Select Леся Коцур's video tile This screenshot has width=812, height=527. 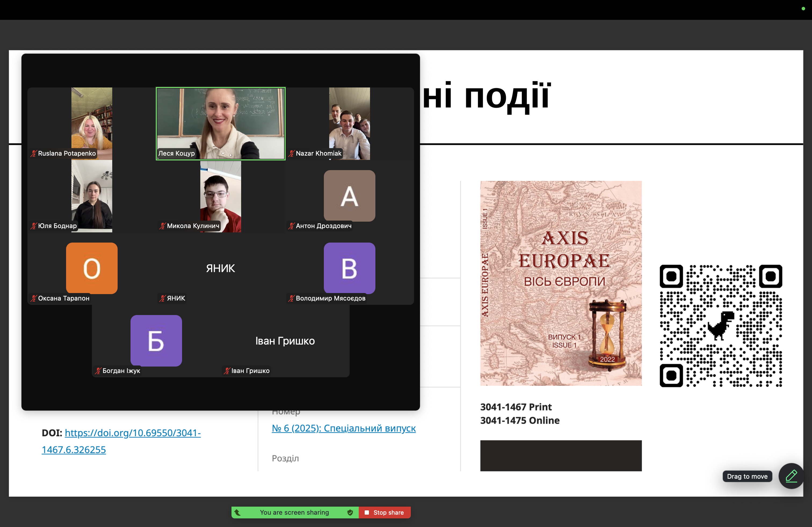(221, 123)
